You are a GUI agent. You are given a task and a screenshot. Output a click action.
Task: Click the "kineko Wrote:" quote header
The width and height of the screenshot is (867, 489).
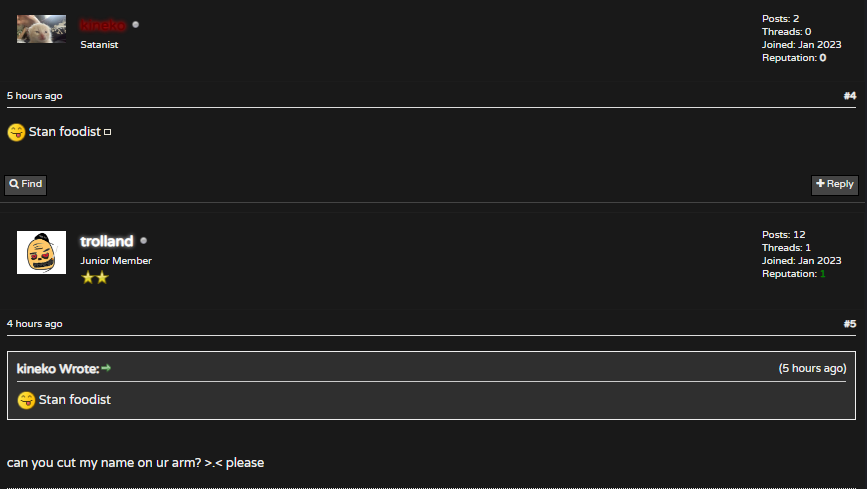(57, 369)
